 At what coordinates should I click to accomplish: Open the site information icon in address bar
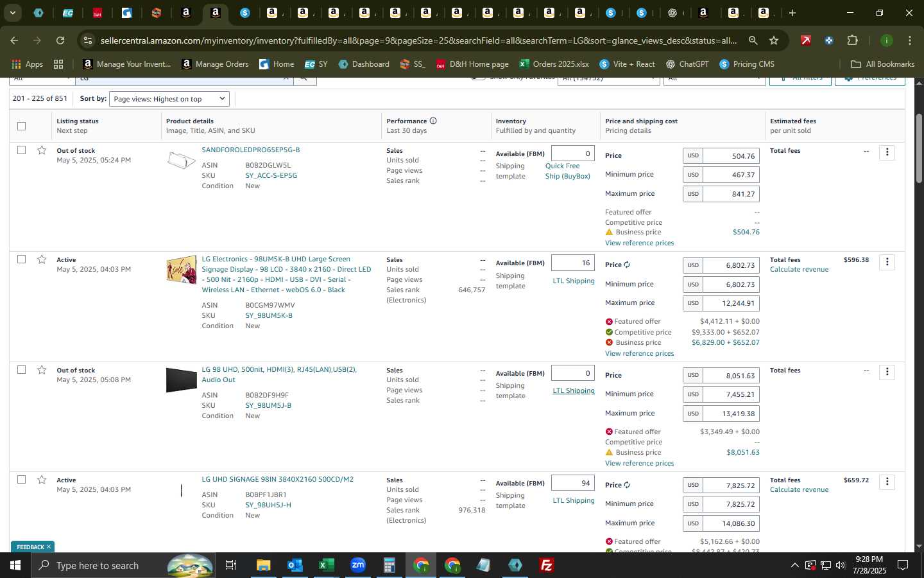(88, 40)
